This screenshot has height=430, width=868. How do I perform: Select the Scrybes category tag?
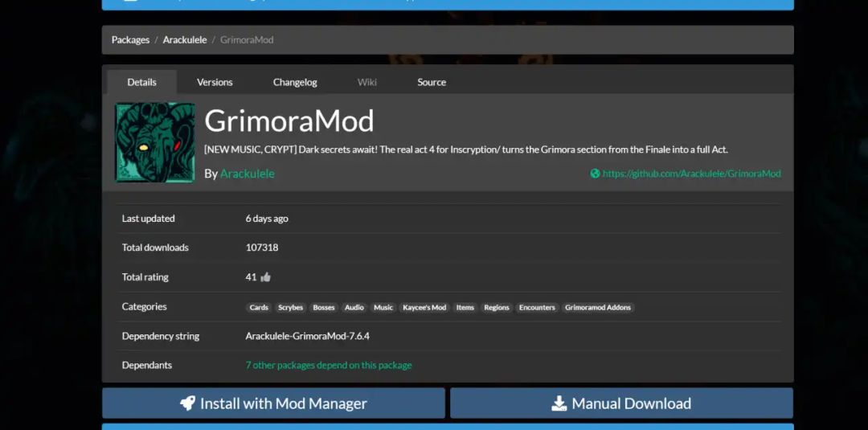pos(291,308)
